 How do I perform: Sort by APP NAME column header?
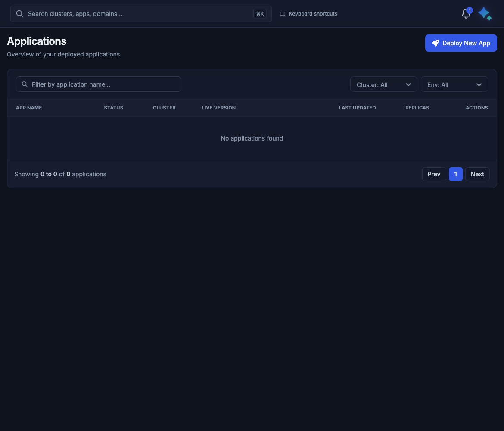(x=29, y=108)
